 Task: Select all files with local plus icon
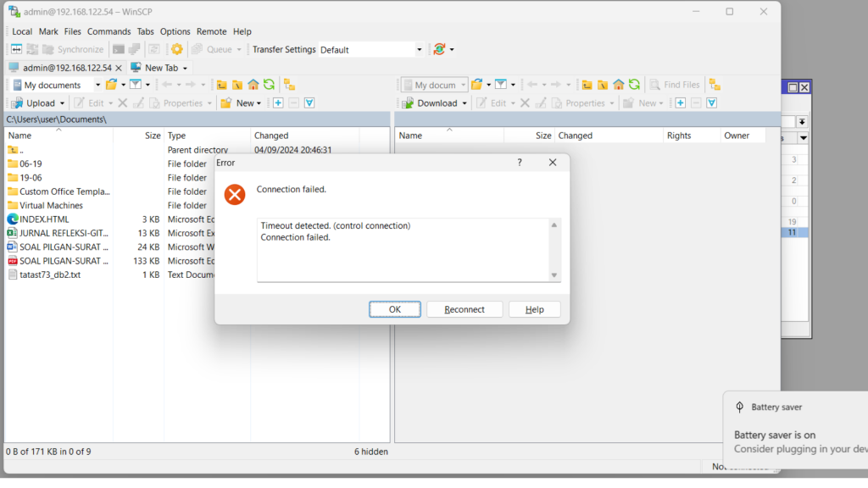point(277,103)
